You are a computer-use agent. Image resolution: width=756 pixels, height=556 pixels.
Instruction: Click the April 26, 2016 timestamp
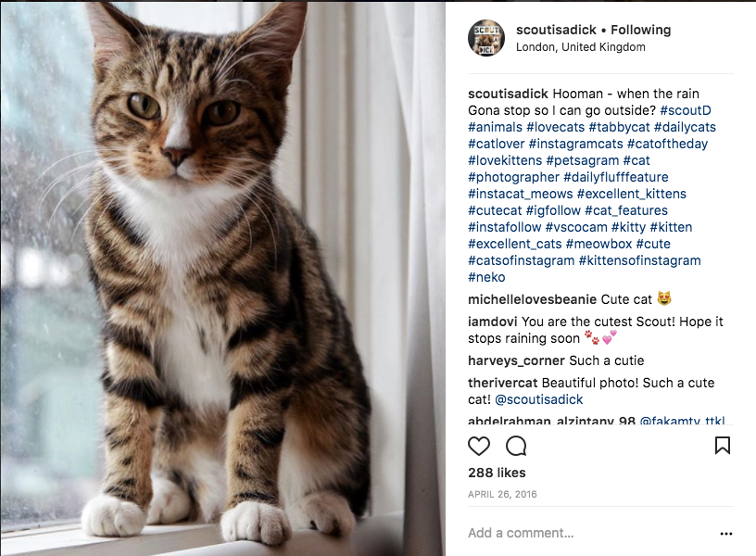pos(501,494)
